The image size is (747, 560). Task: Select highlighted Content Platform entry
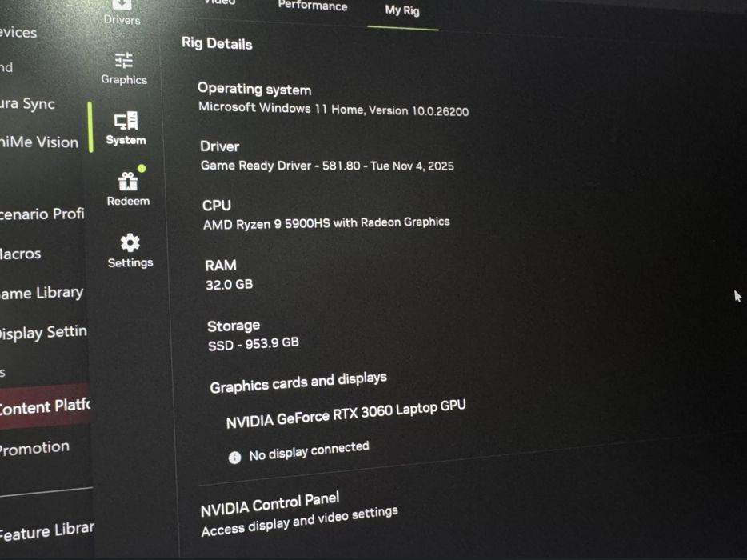pyautogui.click(x=45, y=406)
